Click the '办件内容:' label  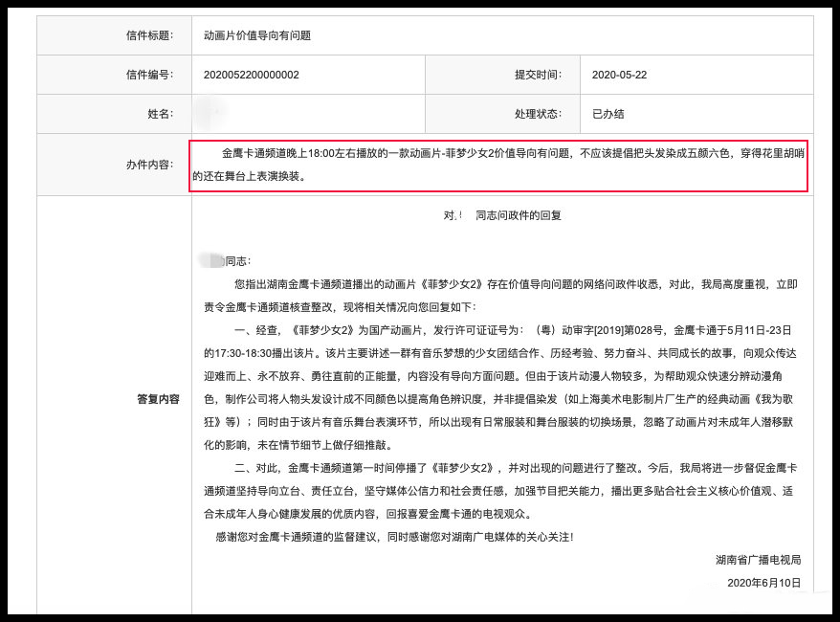pos(149,165)
